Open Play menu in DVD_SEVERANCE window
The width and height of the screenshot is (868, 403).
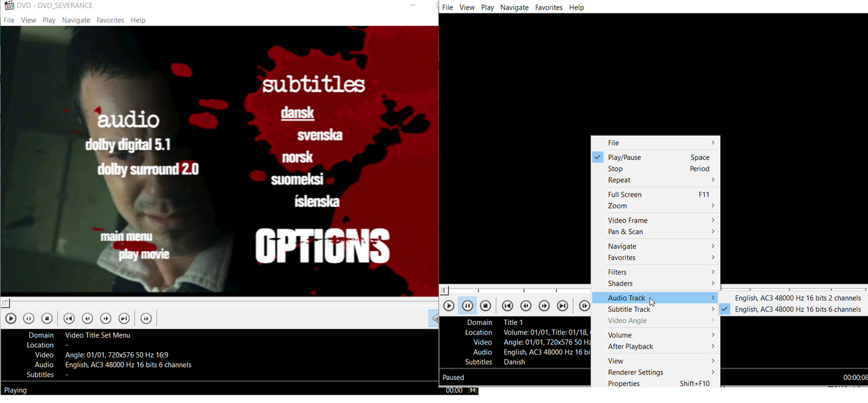49,20
